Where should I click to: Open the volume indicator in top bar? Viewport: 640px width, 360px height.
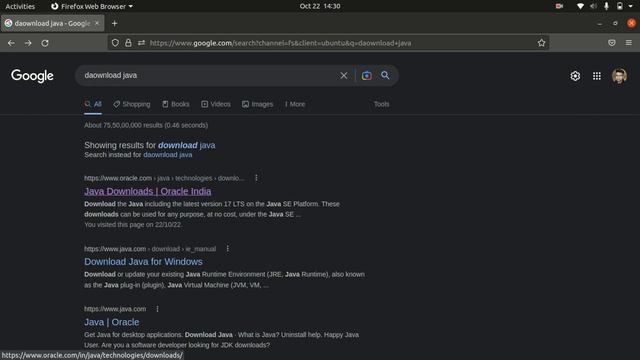point(593,6)
